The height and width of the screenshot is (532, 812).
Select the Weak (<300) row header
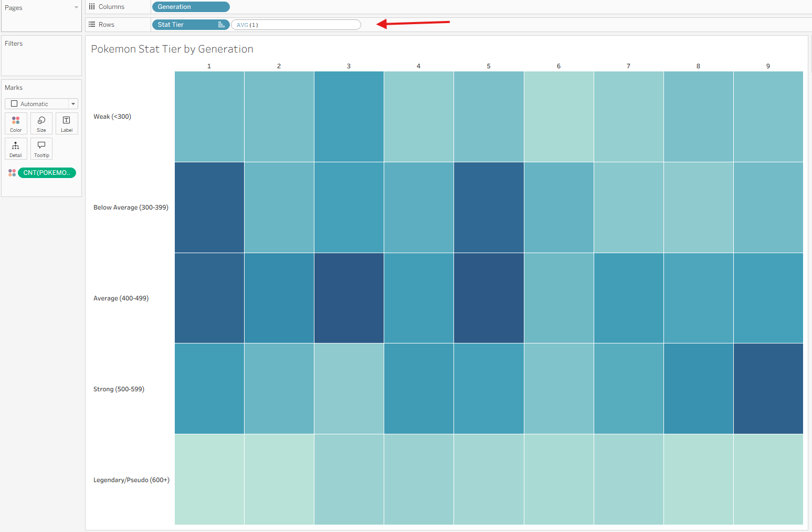click(x=112, y=117)
